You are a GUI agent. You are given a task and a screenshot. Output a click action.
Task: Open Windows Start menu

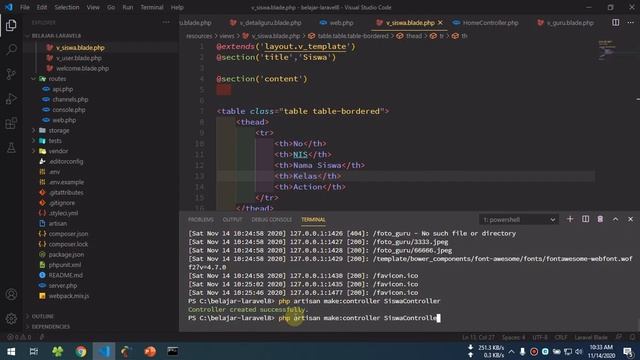pyautogui.click(x=11, y=351)
